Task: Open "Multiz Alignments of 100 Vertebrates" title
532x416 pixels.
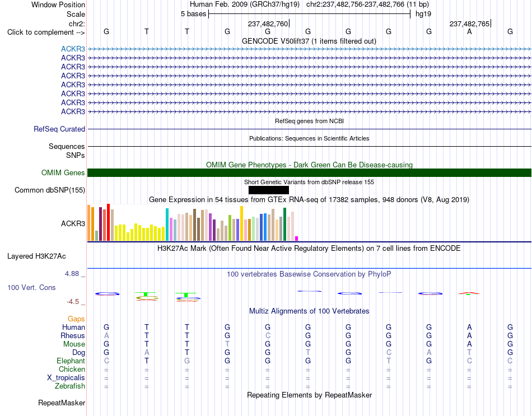Action: tap(309, 311)
